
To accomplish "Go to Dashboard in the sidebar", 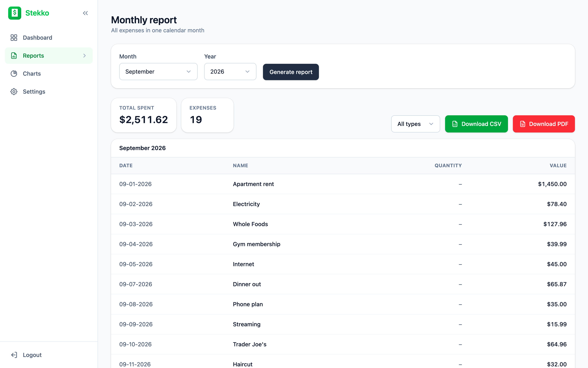I will point(49,37).
